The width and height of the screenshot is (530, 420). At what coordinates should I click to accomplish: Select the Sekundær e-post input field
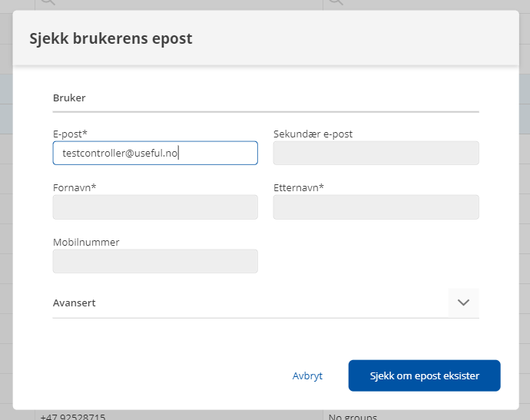click(376, 153)
